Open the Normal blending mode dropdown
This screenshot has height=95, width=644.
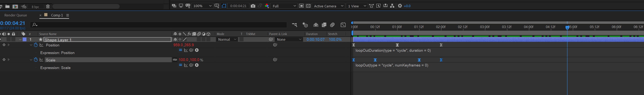tap(227, 39)
